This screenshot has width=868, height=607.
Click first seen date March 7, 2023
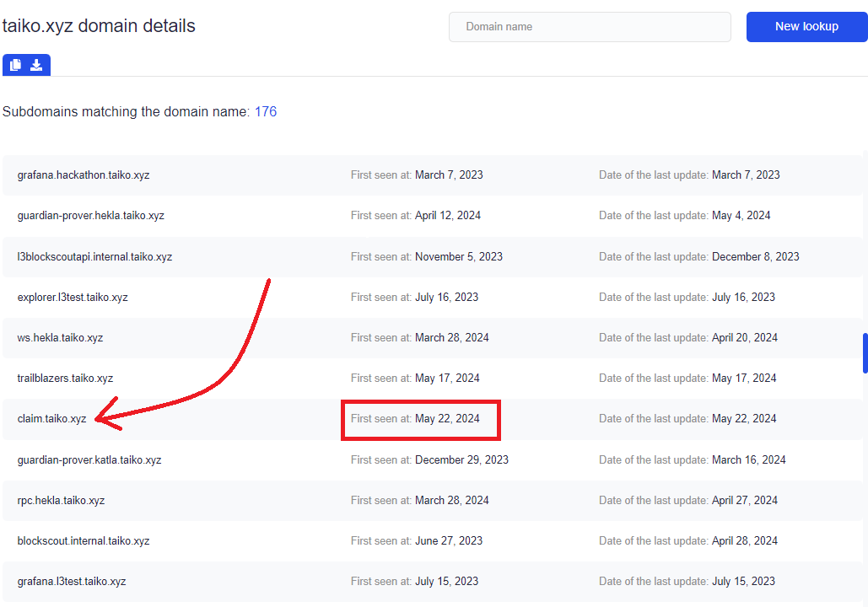(x=449, y=175)
